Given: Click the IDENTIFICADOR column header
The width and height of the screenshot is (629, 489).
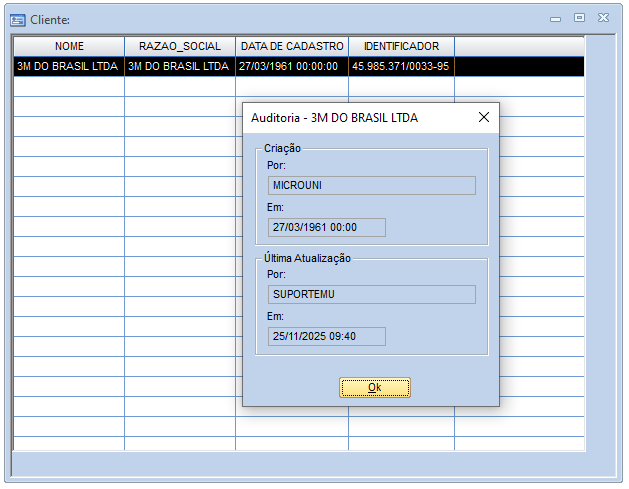Looking at the screenshot, I should point(401,46).
